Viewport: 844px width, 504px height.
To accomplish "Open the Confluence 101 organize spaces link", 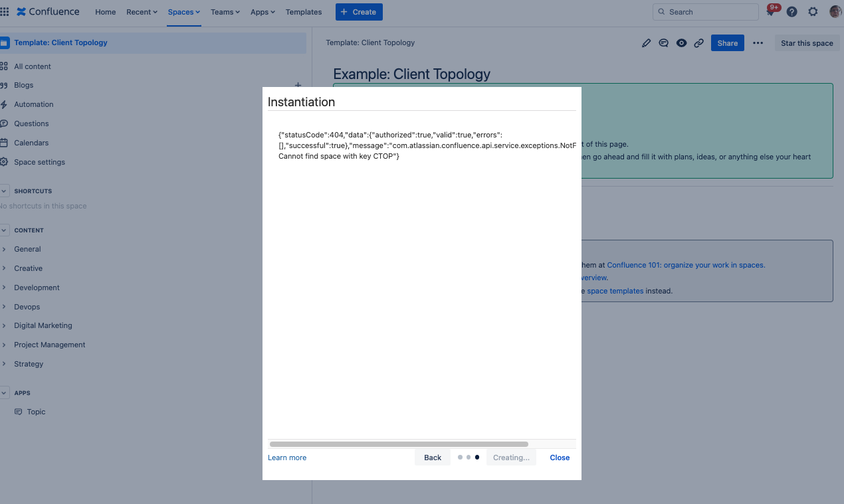I will coord(686,265).
